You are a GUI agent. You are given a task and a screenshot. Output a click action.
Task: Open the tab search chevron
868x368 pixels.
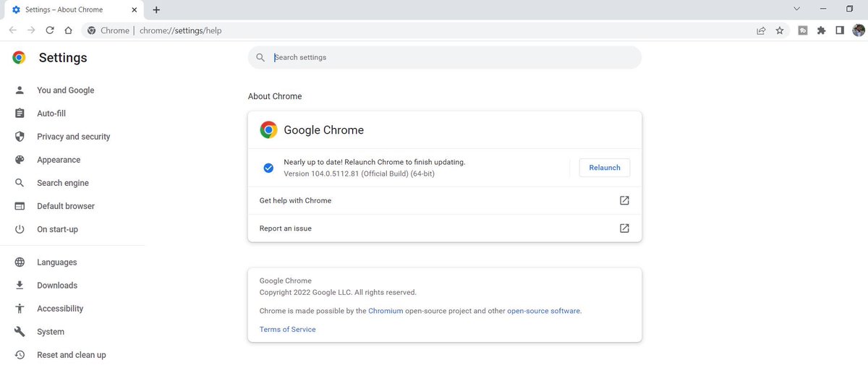797,9
